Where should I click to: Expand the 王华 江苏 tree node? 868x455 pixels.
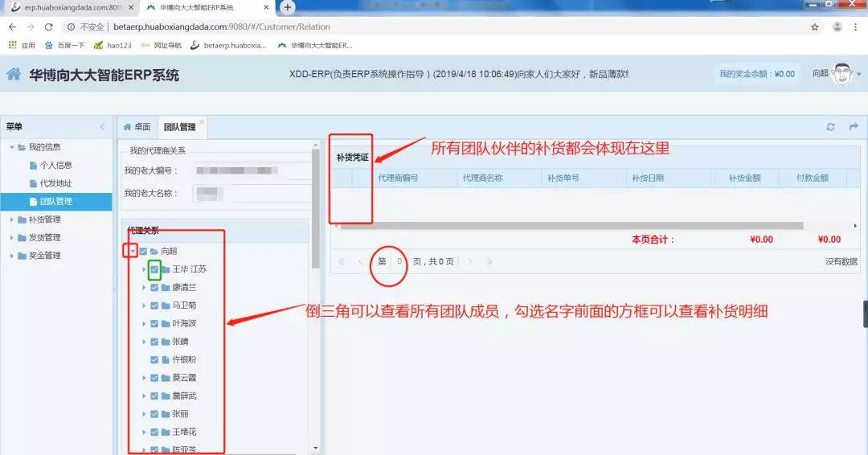point(144,269)
